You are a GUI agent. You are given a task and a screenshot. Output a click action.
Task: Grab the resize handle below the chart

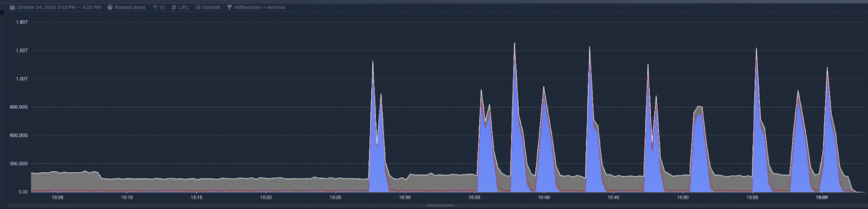click(x=440, y=205)
